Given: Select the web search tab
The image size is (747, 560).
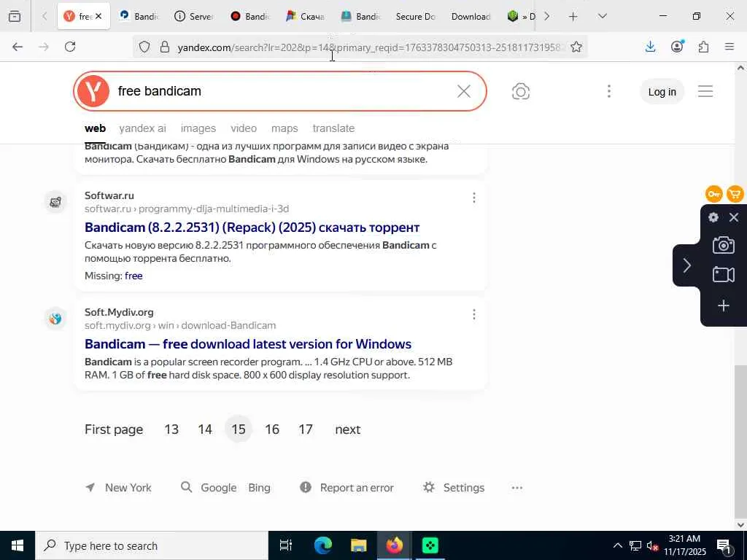Looking at the screenshot, I should click(95, 128).
